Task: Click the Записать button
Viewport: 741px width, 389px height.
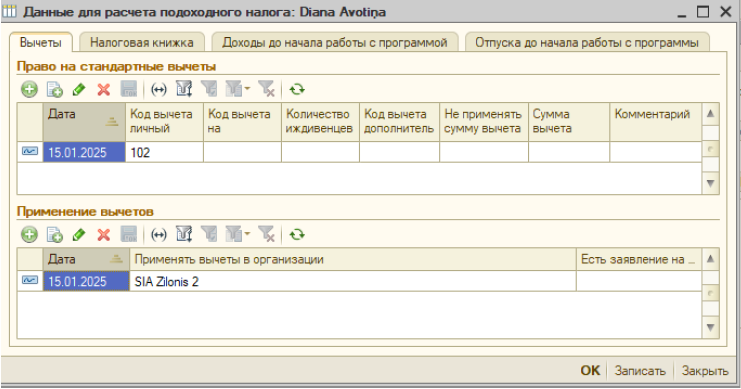Action: [640, 371]
